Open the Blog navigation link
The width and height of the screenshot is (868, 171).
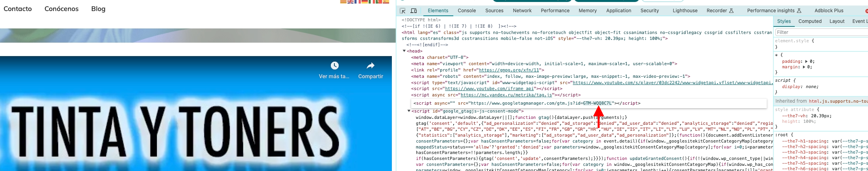pyautogui.click(x=98, y=9)
